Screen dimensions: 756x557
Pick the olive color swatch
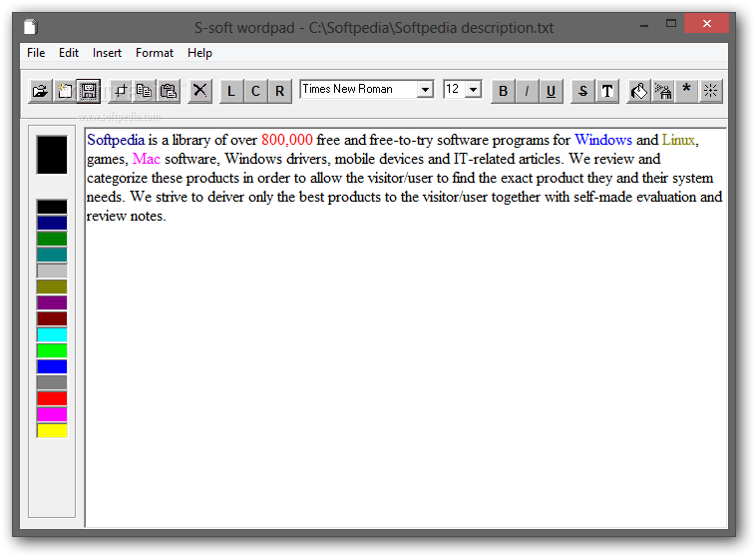click(52, 286)
